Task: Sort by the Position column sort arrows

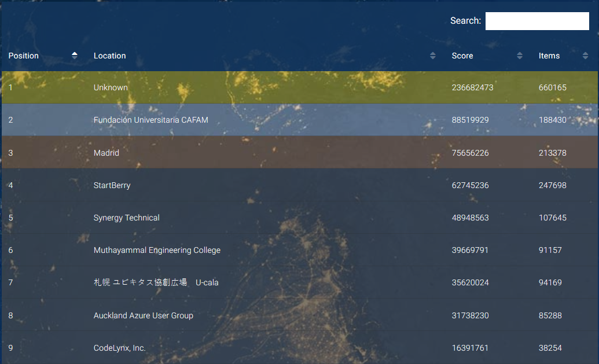Action: [x=75, y=56]
